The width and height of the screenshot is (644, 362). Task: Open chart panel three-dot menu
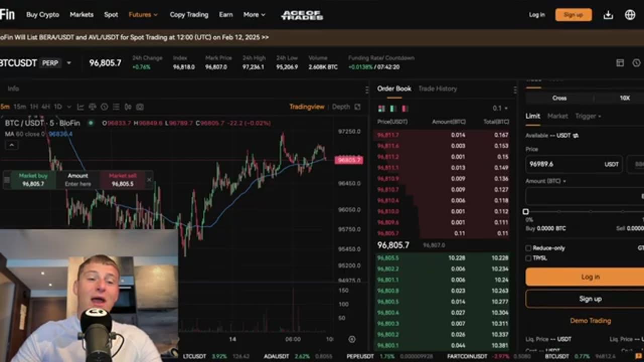click(367, 89)
